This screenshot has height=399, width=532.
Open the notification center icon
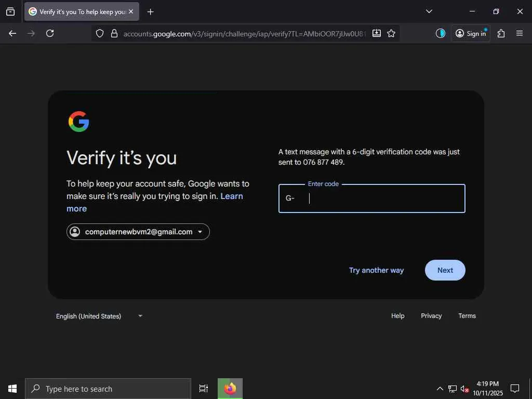click(515, 389)
